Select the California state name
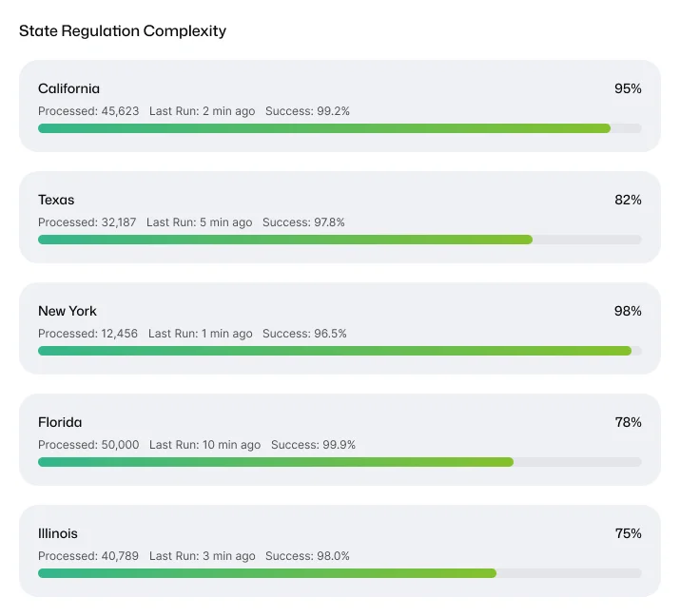 tap(68, 88)
